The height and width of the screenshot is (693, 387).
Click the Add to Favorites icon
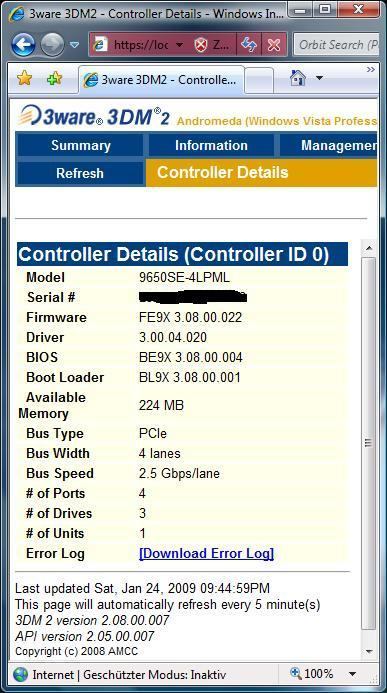click(x=54, y=78)
